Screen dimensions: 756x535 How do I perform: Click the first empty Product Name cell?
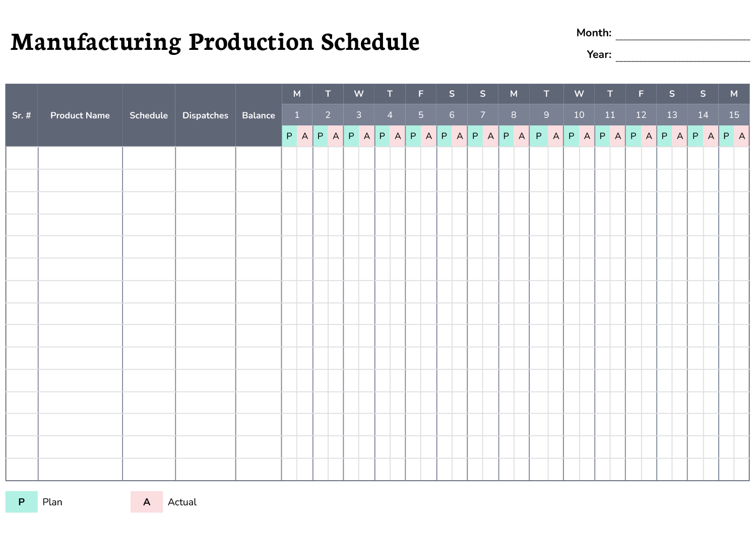(80, 158)
